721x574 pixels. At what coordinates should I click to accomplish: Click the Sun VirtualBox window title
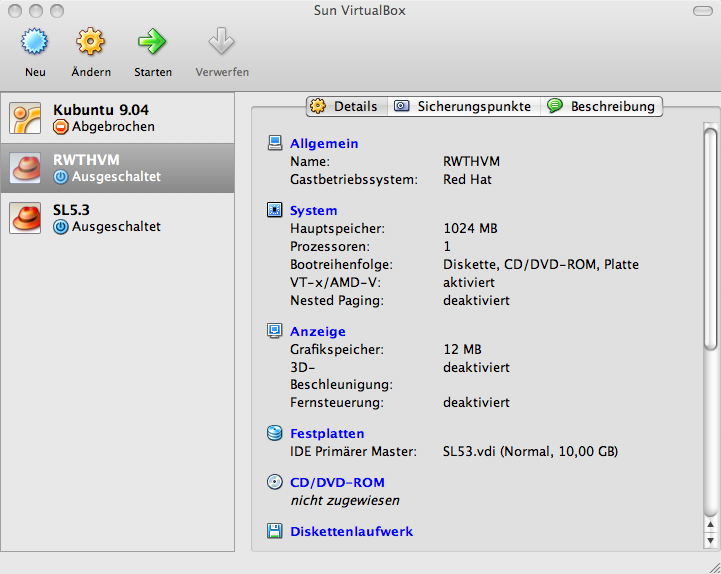(360, 11)
